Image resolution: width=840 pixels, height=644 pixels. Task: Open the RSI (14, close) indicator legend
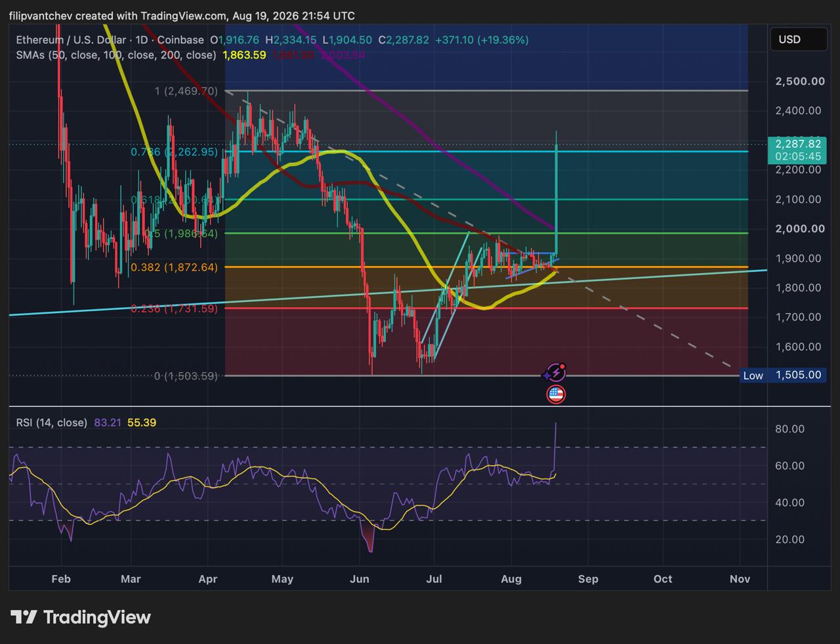(x=51, y=423)
